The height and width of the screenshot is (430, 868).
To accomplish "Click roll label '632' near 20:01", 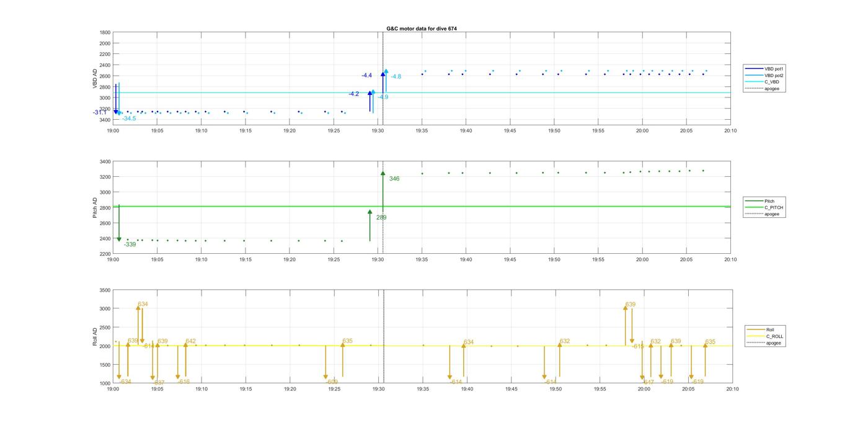I will [656, 341].
